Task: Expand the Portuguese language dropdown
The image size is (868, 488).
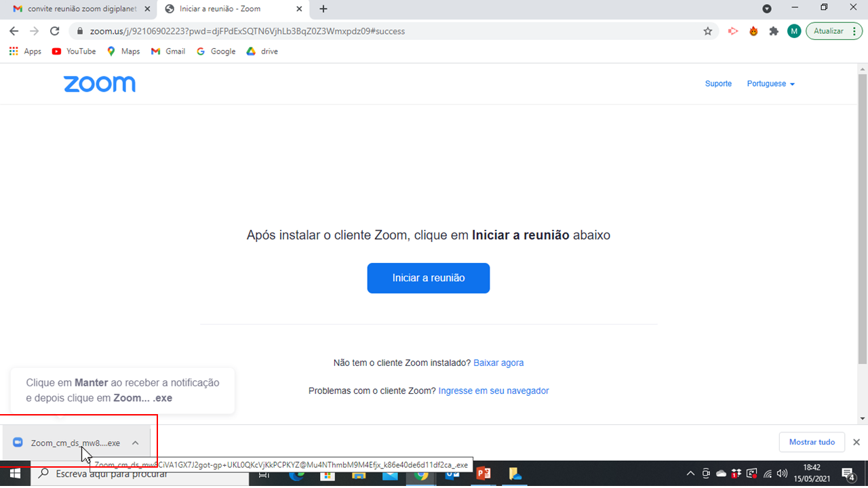Action: tap(770, 84)
